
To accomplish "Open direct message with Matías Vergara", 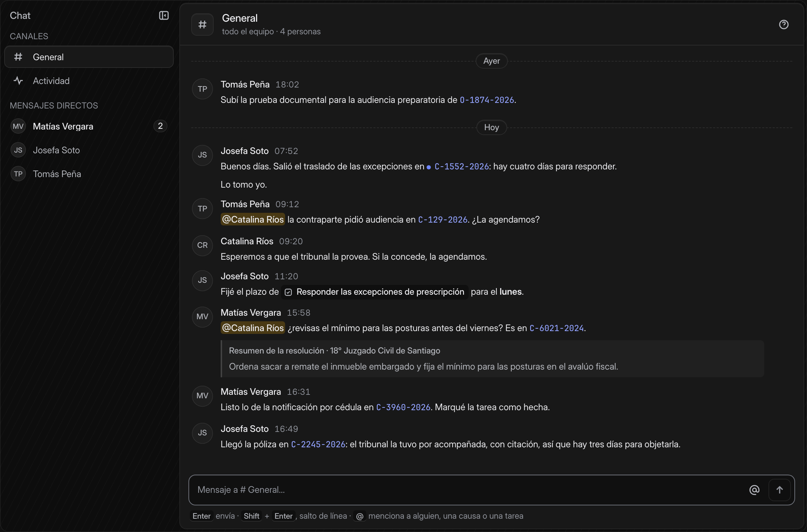I will [x=89, y=126].
